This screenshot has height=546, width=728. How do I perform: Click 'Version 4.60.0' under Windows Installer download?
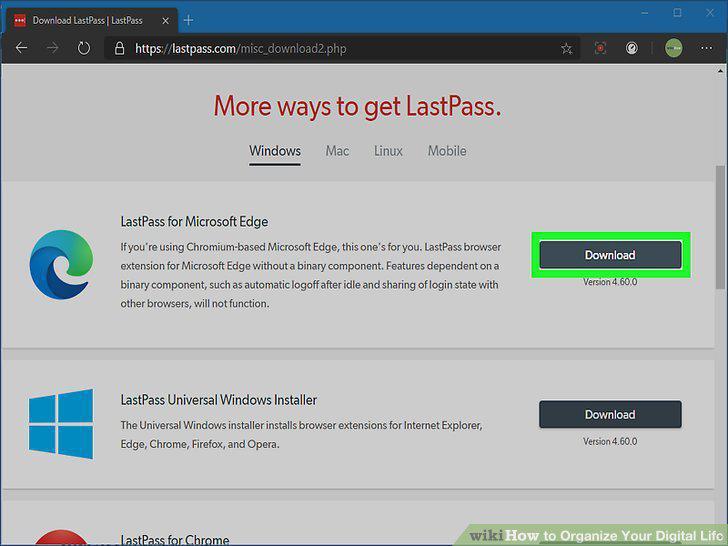tap(610, 442)
